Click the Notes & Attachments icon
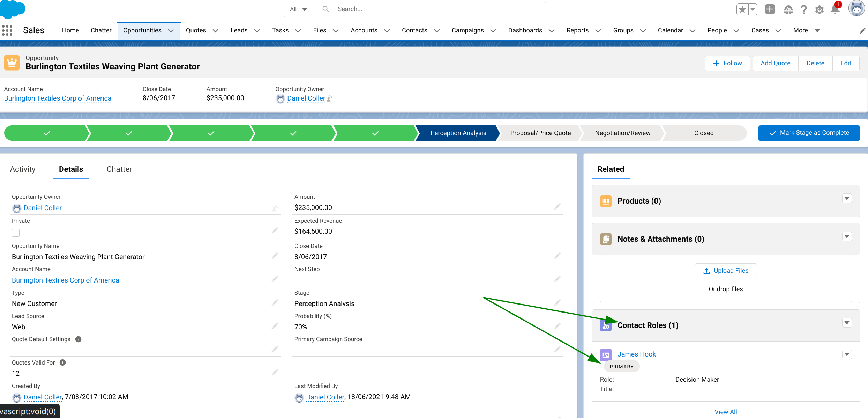 point(606,239)
